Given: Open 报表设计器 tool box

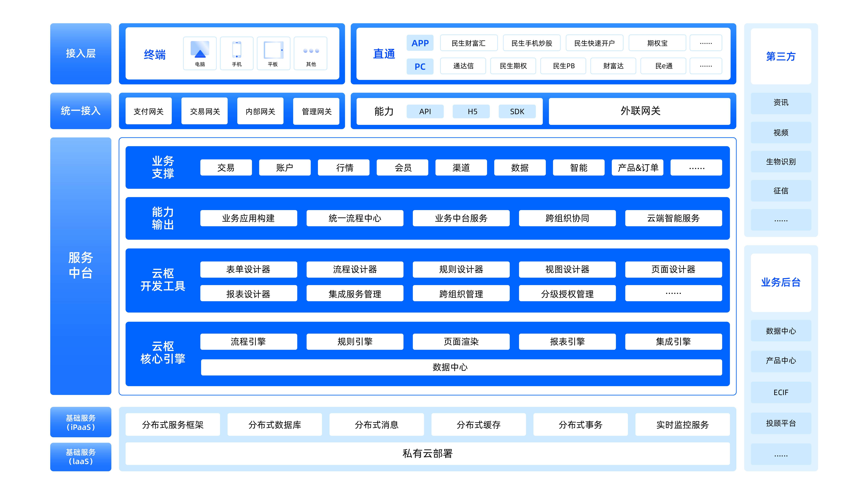Looking at the screenshot, I should (249, 293).
